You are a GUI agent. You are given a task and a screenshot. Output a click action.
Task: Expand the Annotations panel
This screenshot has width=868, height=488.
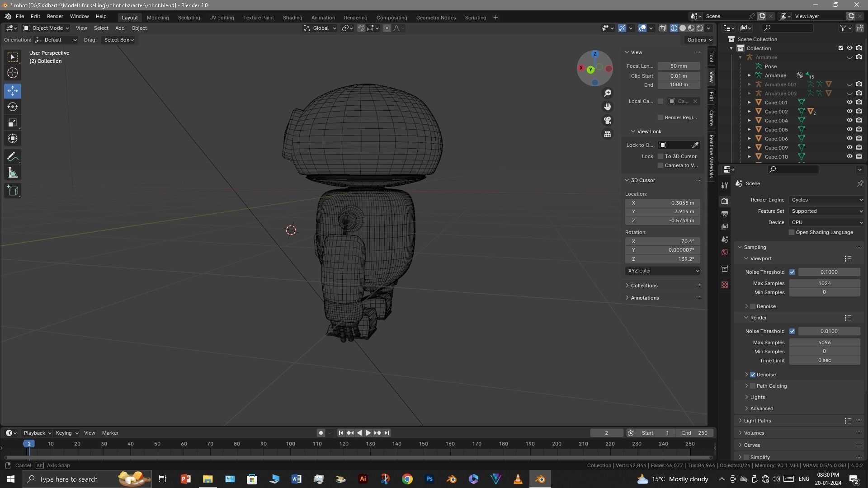(644, 298)
